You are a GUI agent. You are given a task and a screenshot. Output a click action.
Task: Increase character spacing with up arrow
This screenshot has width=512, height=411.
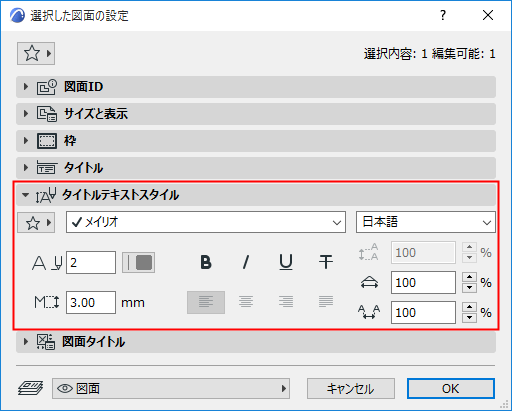(x=470, y=307)
